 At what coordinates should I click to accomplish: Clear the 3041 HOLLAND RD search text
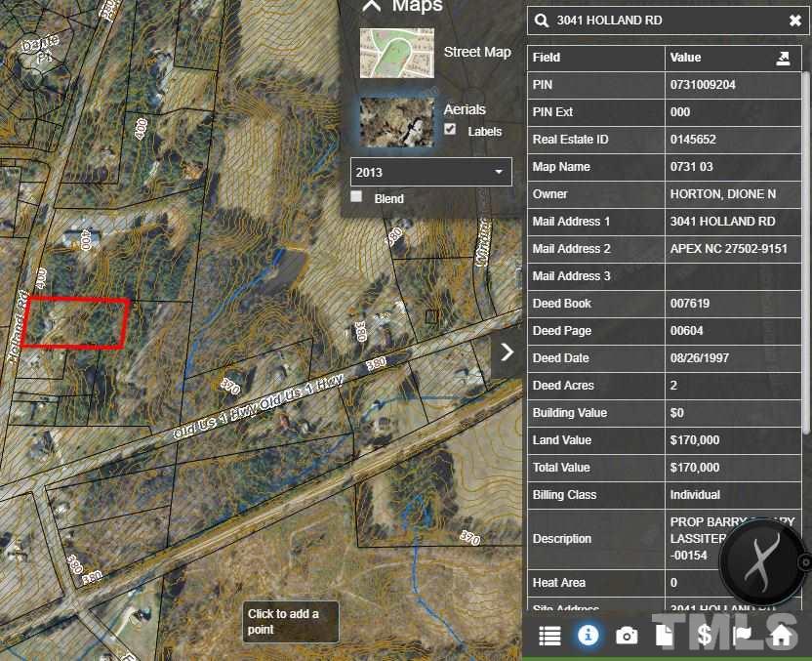[x=794, y=21]
